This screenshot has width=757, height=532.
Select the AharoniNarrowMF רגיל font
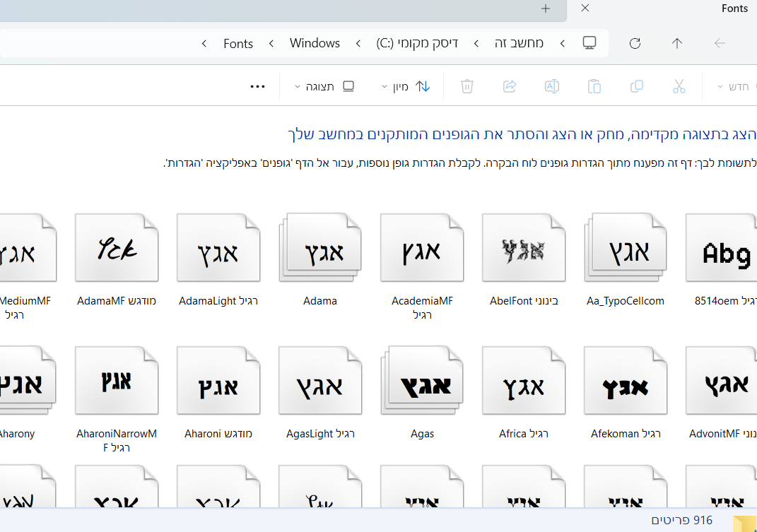pyautogui.click(x=117, y=380)
